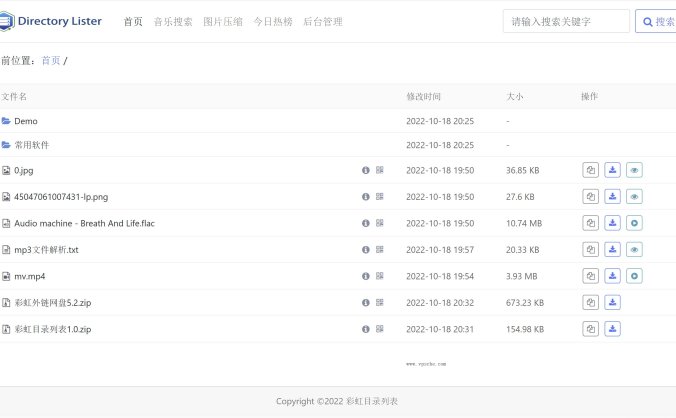
Task: Copy the link for 45047061007431-lp.png
Action: click(x=591, y=197)
